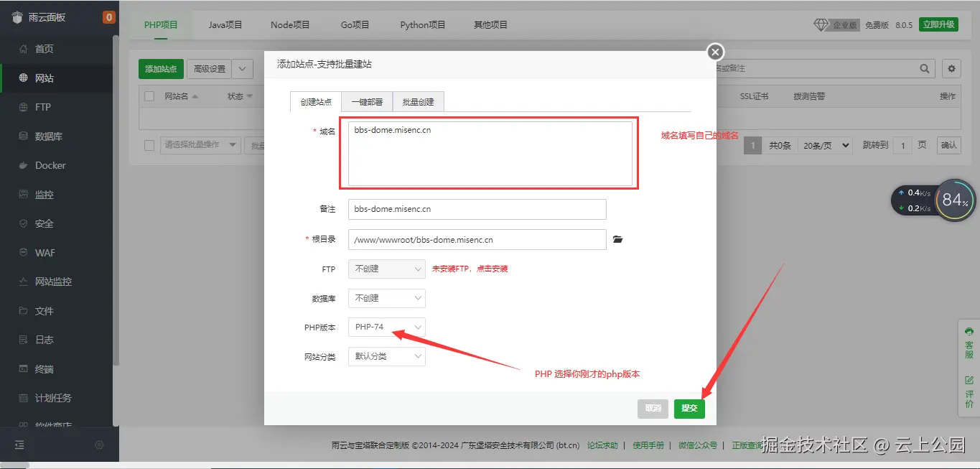
Task: Click the sidebar settings gear icon
Action: coord(99,445)
